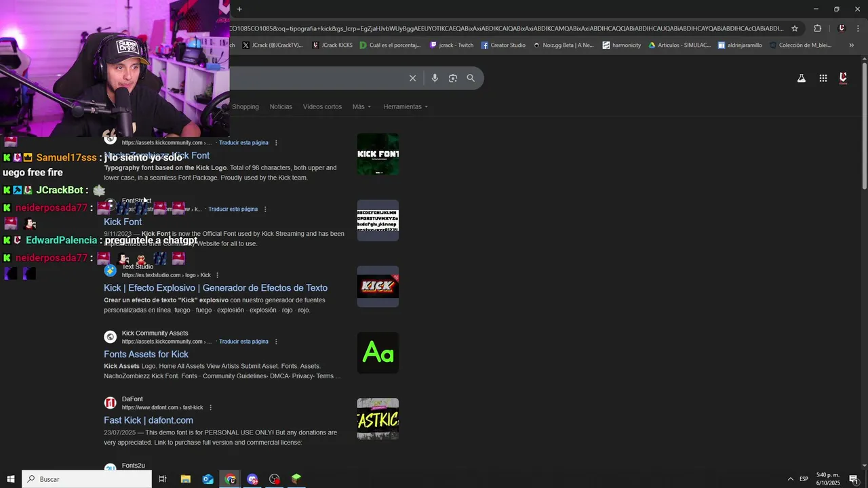Start voice search with microphone icon
Screen dimensions: 868x488
click(x=435, y=78)
